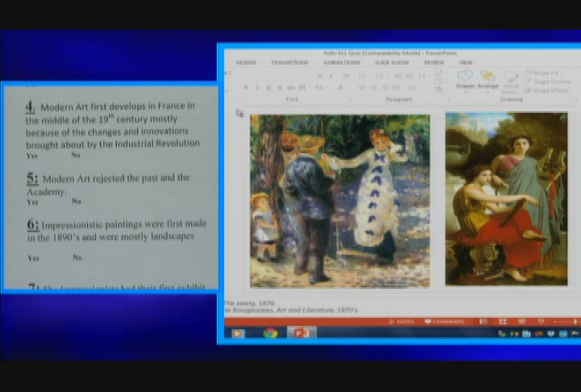Open the Animations ribbon tab
This screenshot has width=581, height=392.
point(341,62)
